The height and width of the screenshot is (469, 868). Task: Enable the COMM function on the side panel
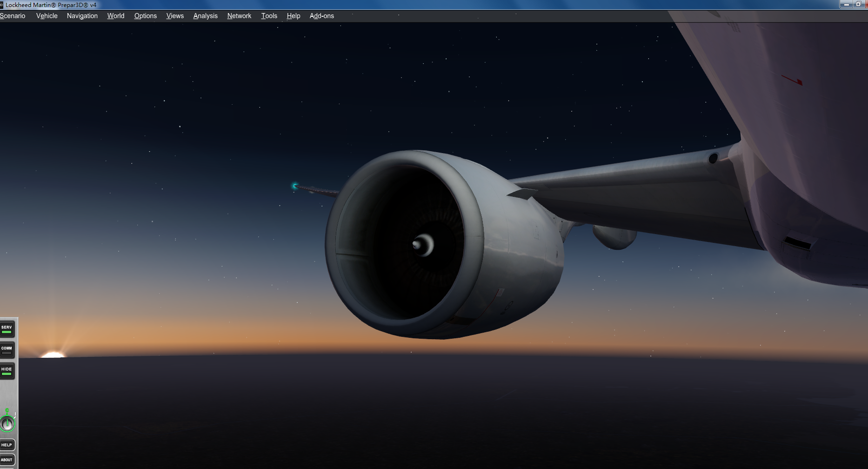point(7,350)
